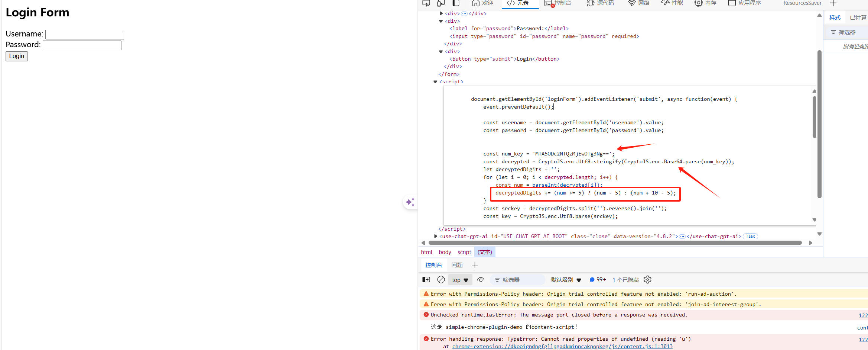868x350 pixels.
Task: Click the scroll up arrow of elements panel
Action: pyautogui.click(x=819, y=15)
